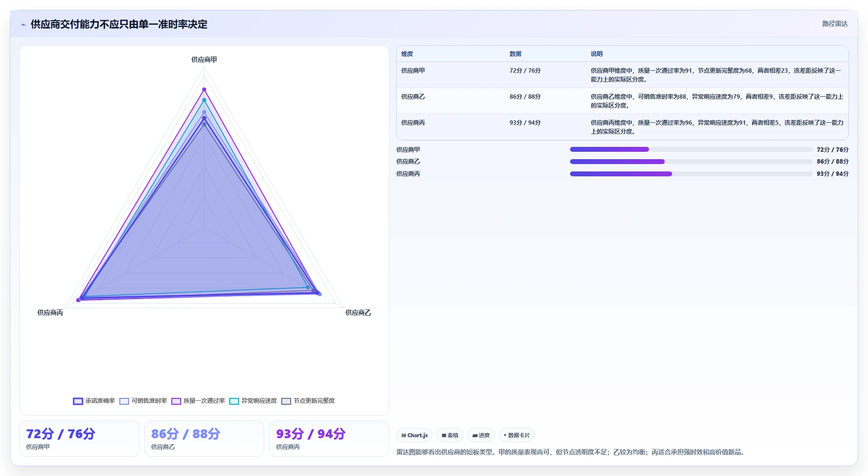
Task: Click the Chart.js tag
Action: pos(414,435)
